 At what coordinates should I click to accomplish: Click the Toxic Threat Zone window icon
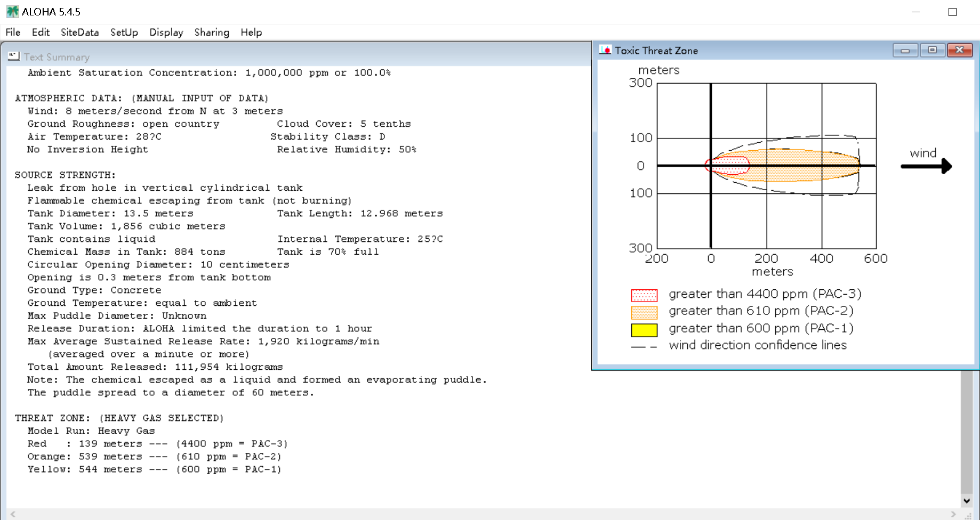pyautogui.click(x=605, y=50)
